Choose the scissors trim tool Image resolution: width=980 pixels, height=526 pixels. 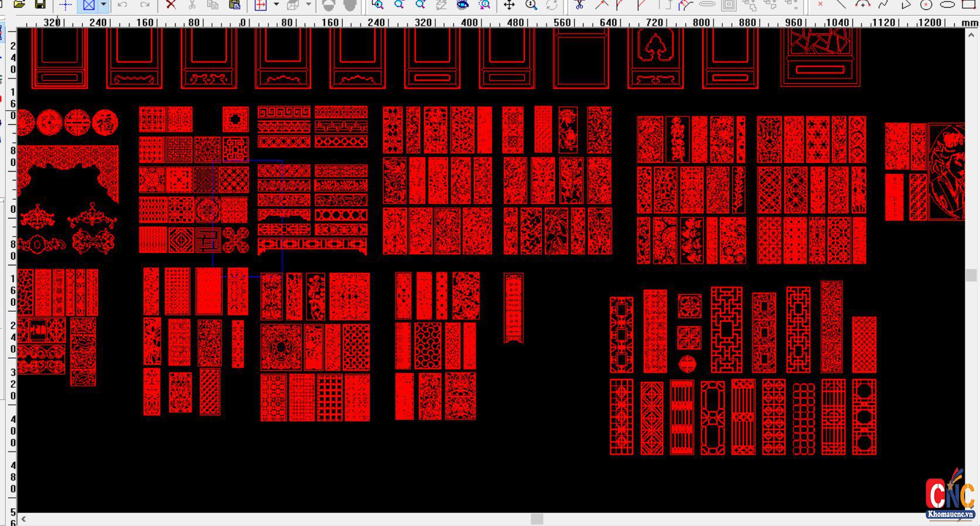pos(579,5)
